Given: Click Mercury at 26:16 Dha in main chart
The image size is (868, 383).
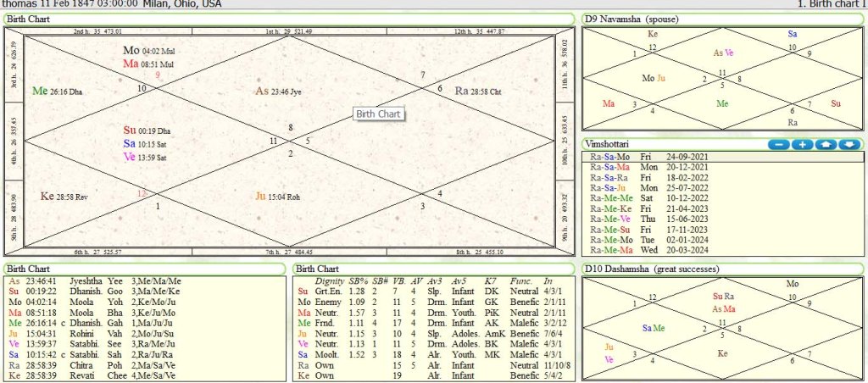Looking at the screenshot, I should tap(58, 91).
